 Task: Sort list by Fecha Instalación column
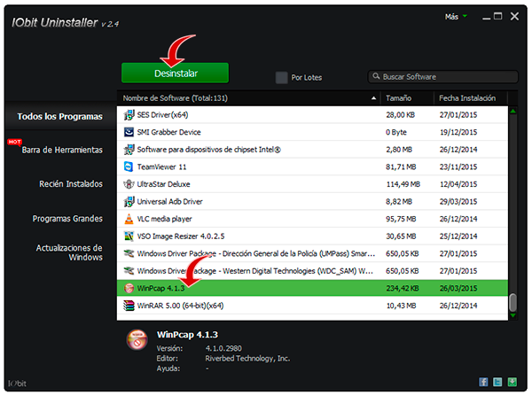(469, 97)
